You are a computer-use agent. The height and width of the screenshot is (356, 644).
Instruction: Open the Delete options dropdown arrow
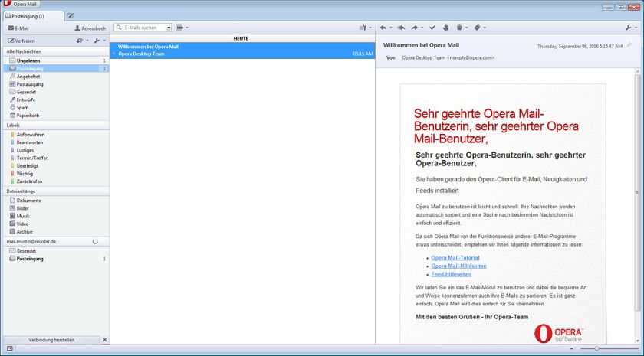(467, 28)
